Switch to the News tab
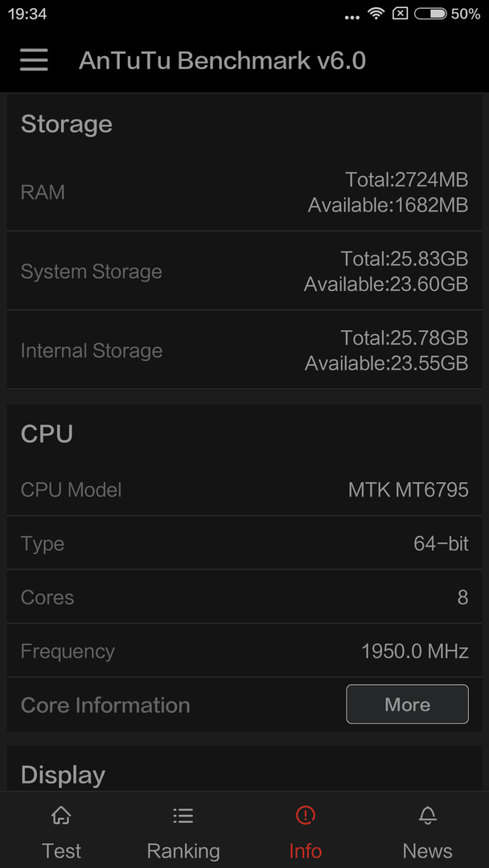 pos(428,829)
